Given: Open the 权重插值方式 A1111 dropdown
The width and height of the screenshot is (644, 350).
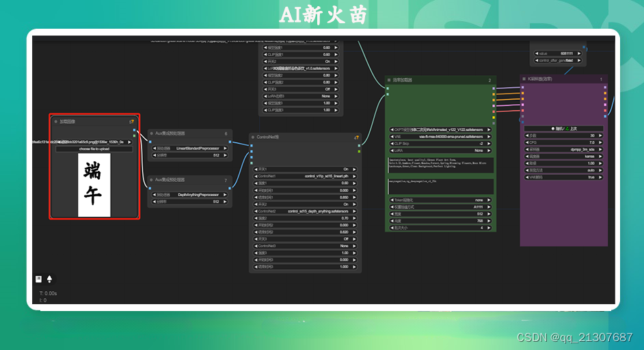Looking at the screenshot, I should tap(440, 207).
